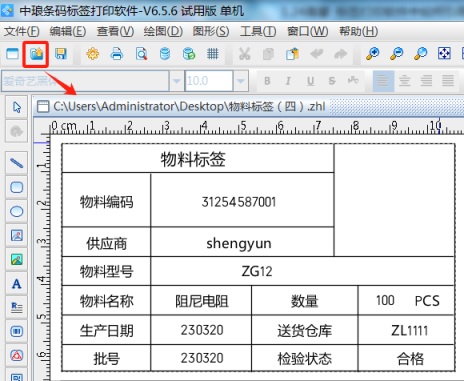Select the 阻尼电阻 name text
Screen dimensions: 464x381
pyautogui.click(x=202, y=301)
